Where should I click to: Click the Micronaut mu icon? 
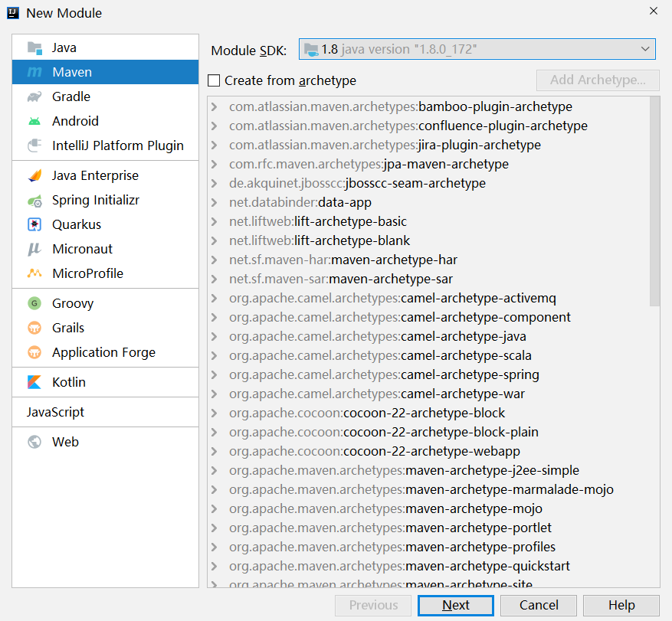34,249
